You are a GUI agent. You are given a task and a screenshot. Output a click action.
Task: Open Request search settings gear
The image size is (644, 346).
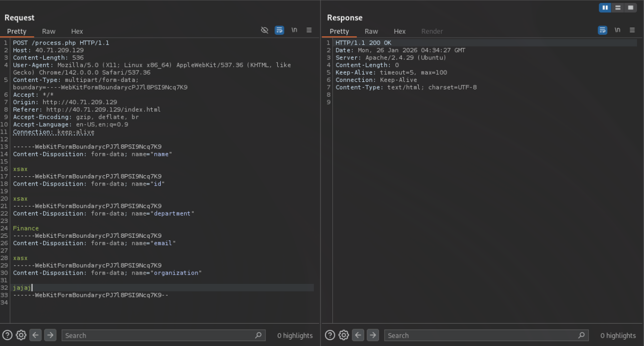[21, 335]
